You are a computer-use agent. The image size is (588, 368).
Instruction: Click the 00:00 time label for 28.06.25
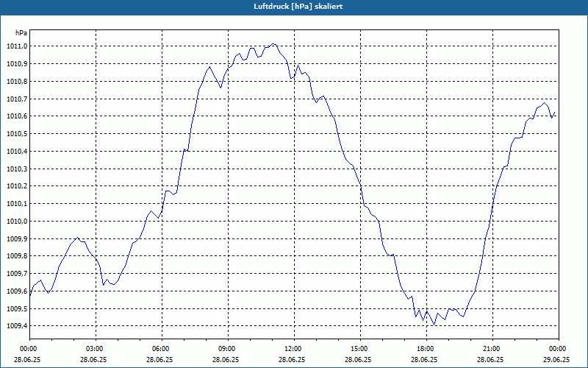pyautogui.click(x=27, y=349)
